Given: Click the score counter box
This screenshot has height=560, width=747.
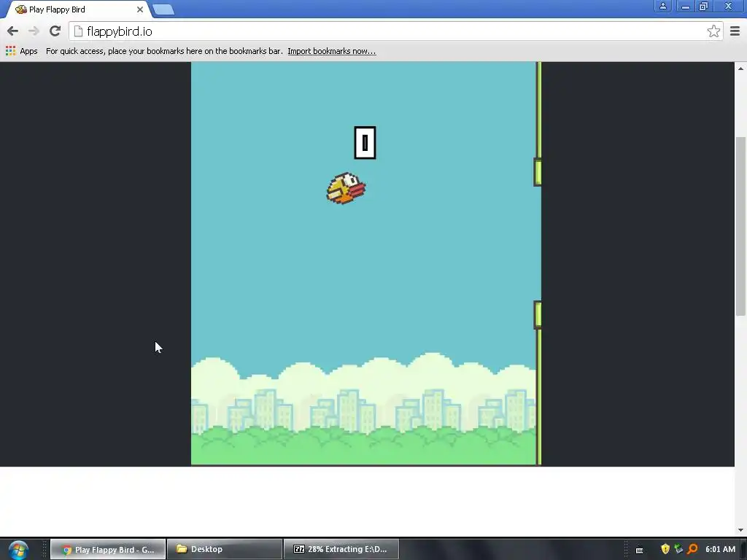Looking at the screenshot, I should pos(365,142).
